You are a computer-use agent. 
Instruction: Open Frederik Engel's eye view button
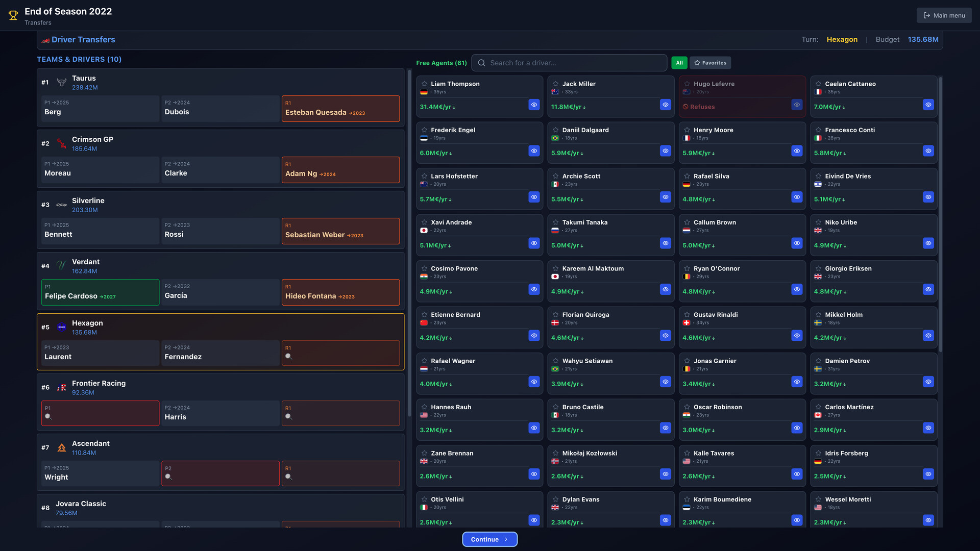[534, 151]
